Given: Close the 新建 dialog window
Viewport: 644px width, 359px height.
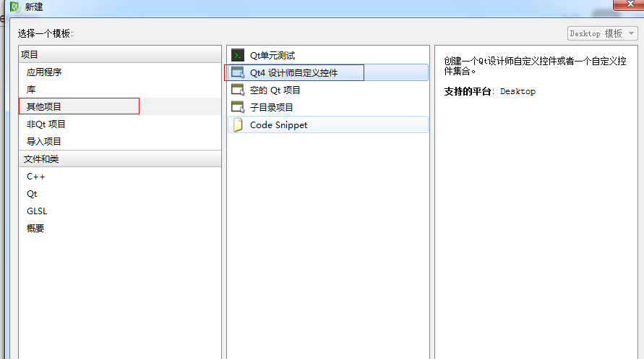Looking at the screenshot, I should [x=630, y=4].
